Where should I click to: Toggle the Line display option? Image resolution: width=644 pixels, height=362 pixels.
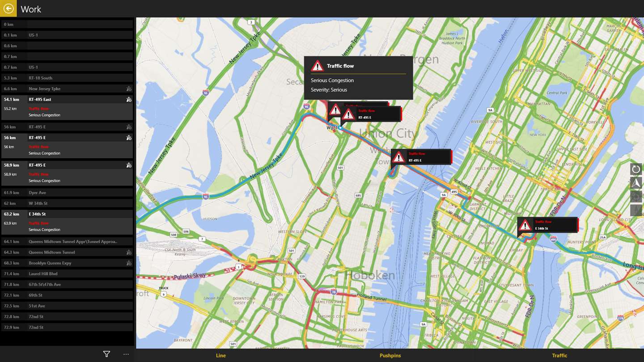pos(220,356)
